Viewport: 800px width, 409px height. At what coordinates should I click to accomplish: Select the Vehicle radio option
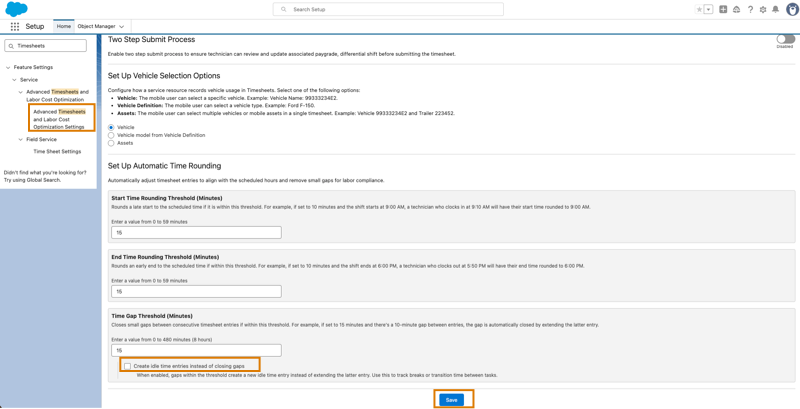coord(111,127)
